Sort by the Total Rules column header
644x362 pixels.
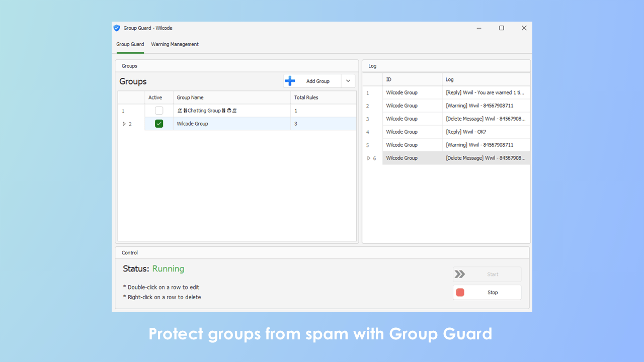[x=323, y=98]
